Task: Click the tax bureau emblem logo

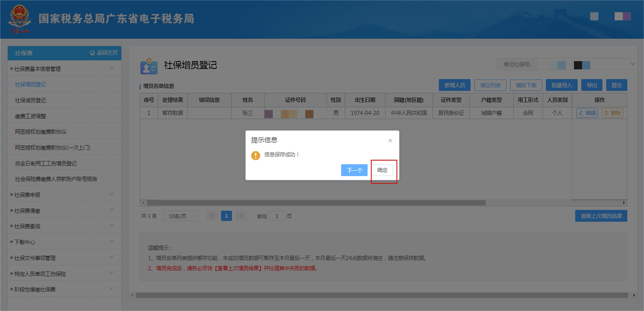Action: pyautogui.click(x=19, y=19)
